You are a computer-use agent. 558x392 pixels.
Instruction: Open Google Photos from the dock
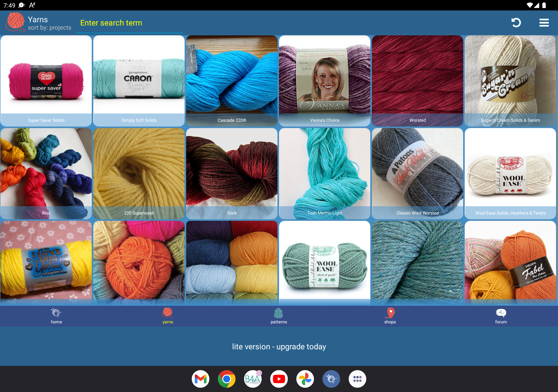click(x=305, y=379)
